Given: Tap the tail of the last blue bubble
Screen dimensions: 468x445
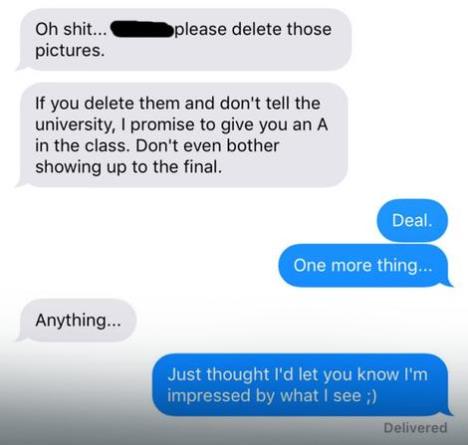Looking at the screenshot, I should 448,411.
